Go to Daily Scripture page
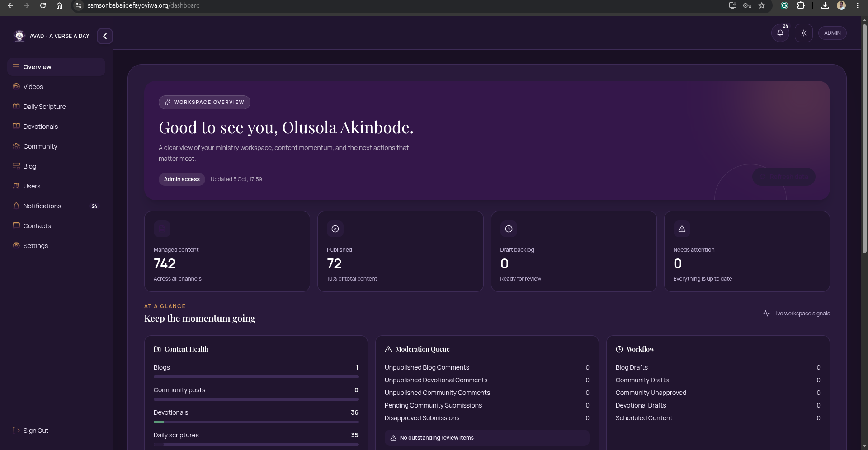The image size is (868, 450). click(x=56, y=107)
